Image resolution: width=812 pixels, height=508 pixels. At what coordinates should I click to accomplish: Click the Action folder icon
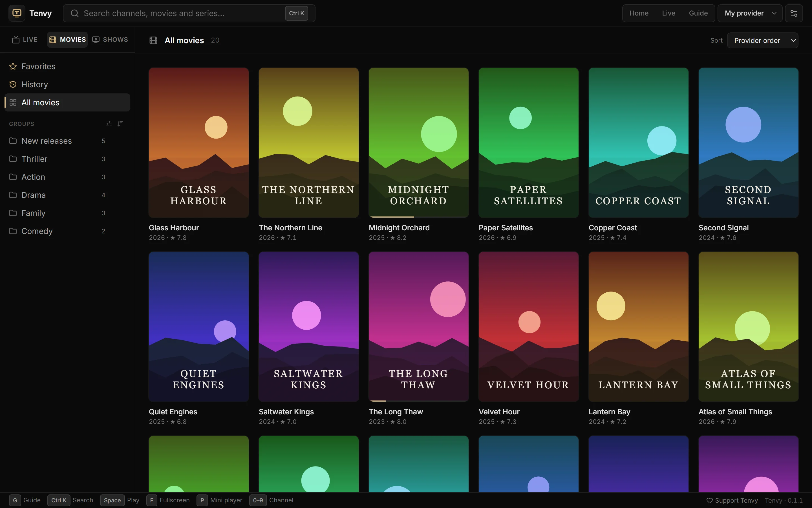pos(13,177)
